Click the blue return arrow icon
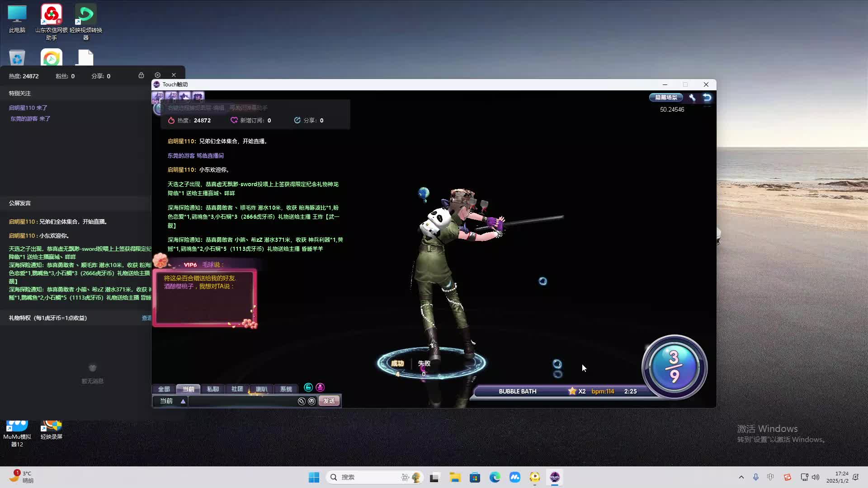868x488 pixels. 707,98
